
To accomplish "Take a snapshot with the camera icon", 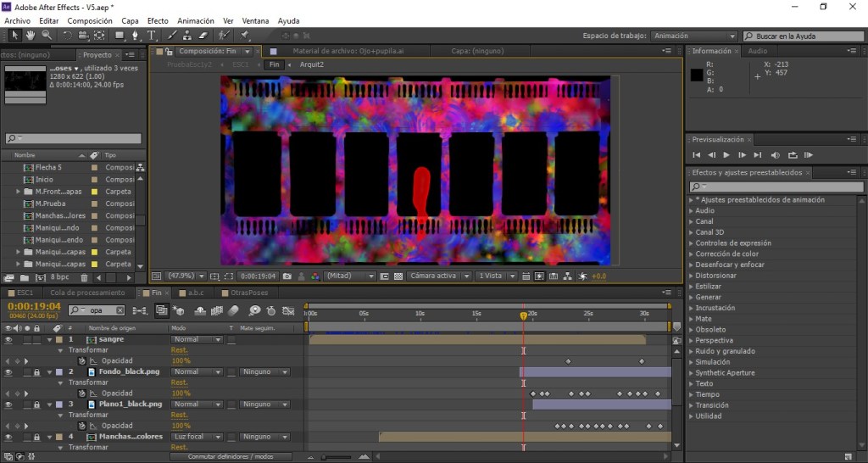I will point(287,276).
